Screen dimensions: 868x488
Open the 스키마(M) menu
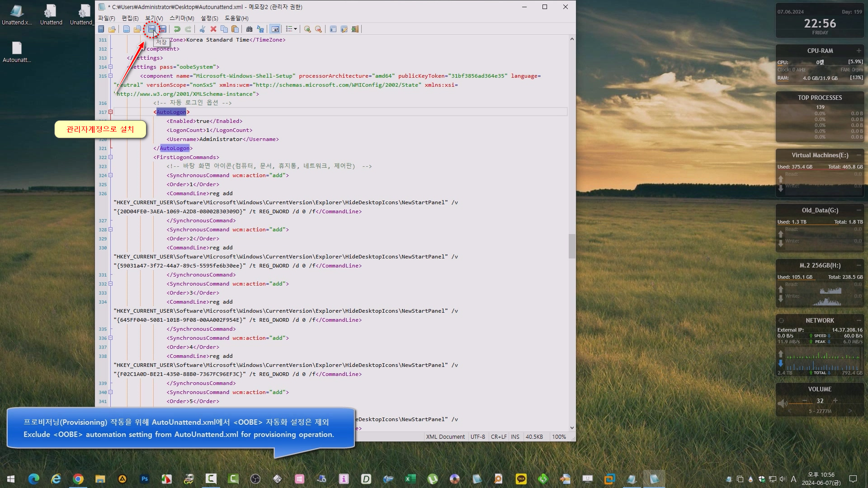pyautogui.click(x=181, y=18)
